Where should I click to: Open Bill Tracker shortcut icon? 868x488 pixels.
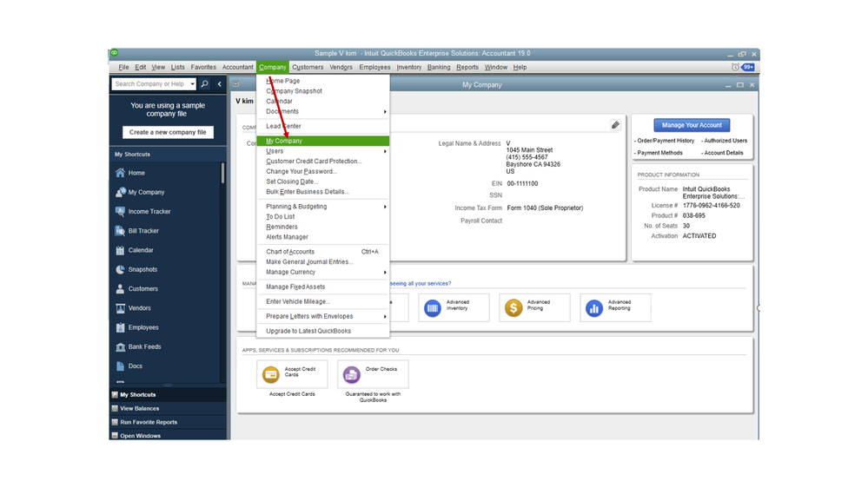tap(120, 231)
